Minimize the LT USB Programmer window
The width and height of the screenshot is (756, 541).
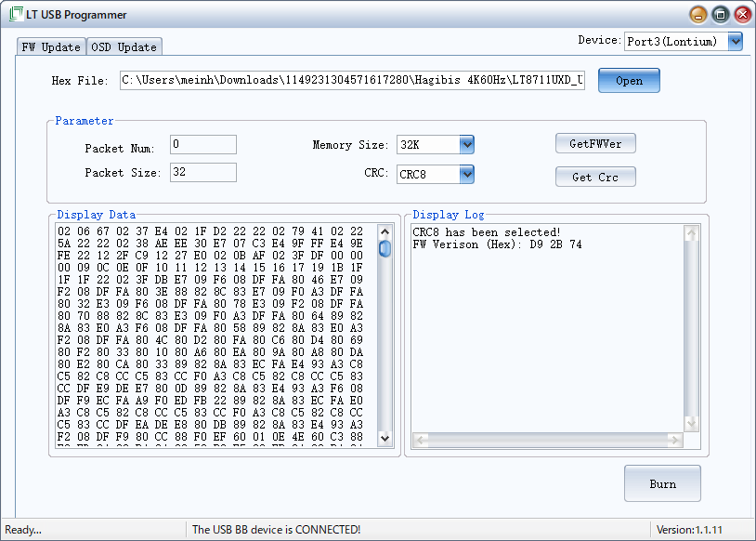coord(697,15)
